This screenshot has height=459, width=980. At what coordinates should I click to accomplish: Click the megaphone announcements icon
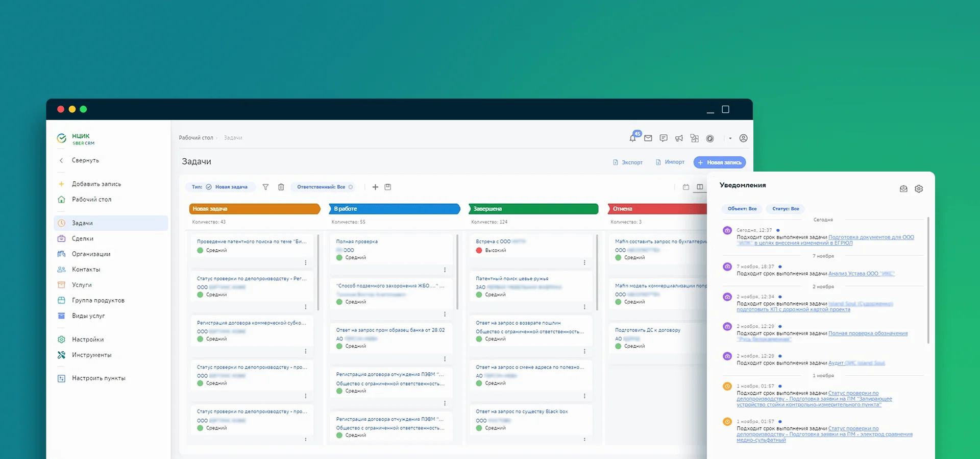point(679,138)
